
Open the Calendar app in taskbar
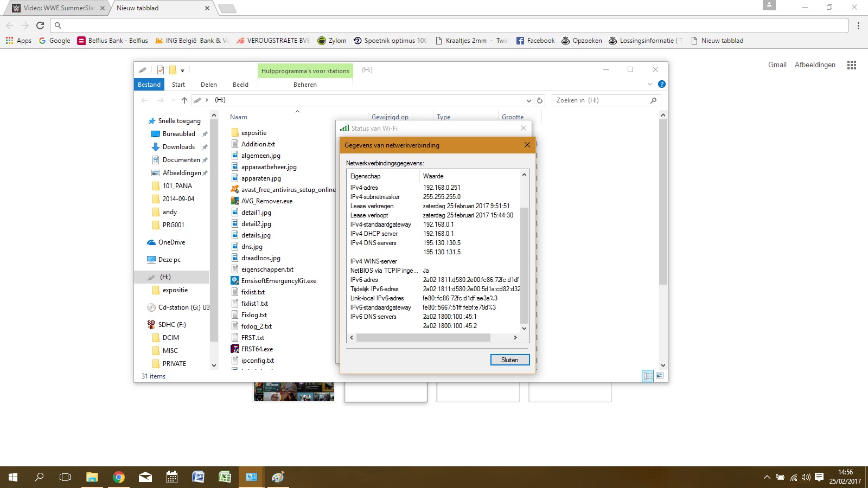[x=172, y=477]
